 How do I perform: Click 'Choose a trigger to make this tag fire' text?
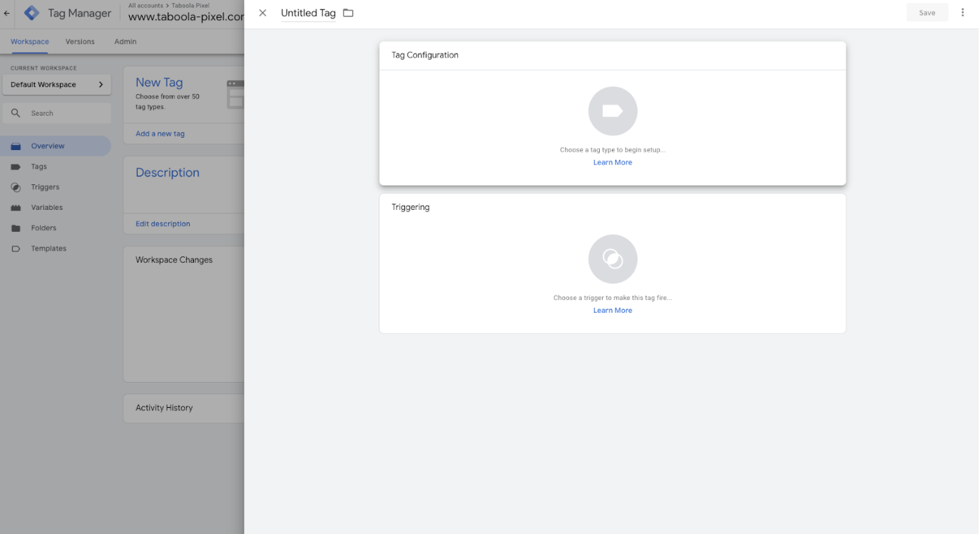(613, 298)
